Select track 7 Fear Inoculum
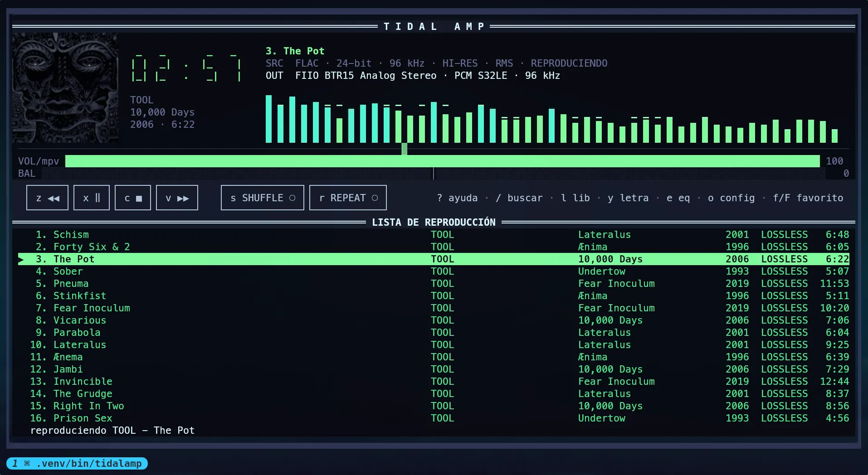868x475 pixels. point(434,308)
